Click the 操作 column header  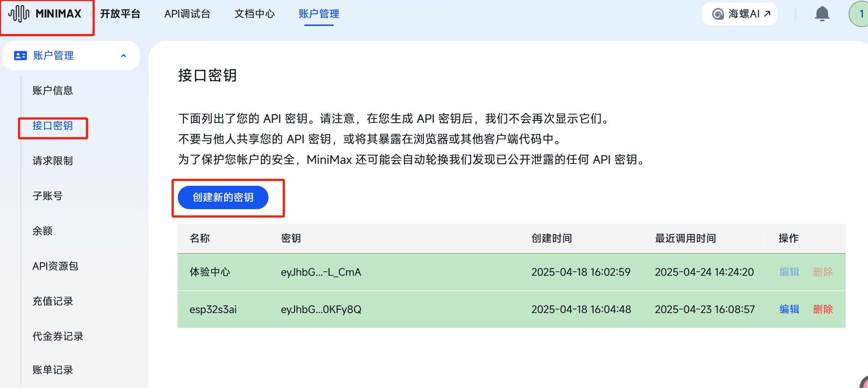pos(789,238)
